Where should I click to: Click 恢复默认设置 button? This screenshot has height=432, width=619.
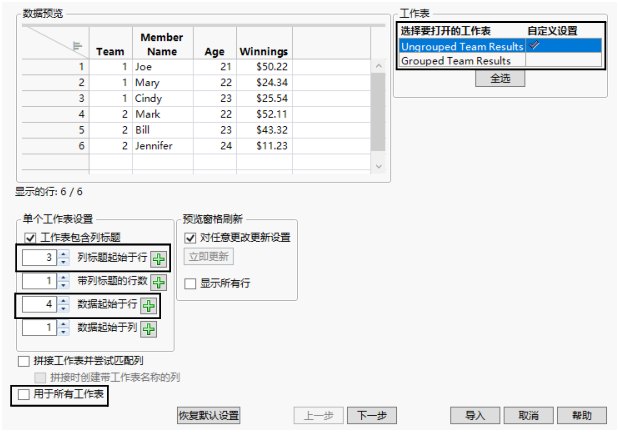tap(209, 415)
